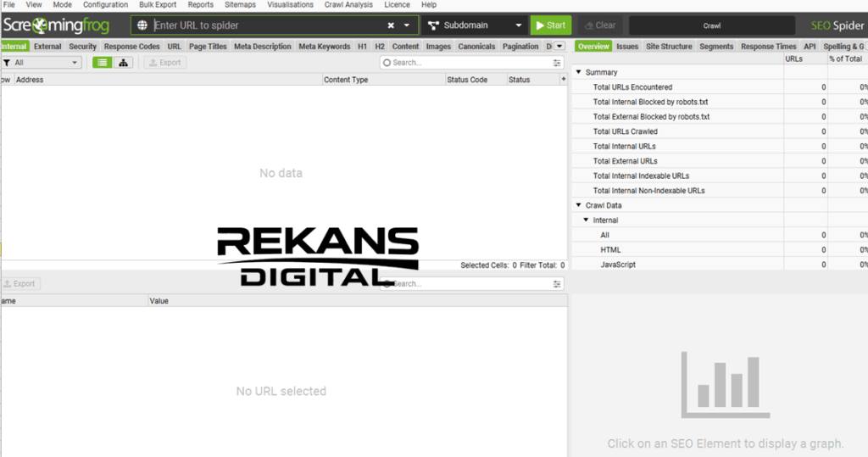Screen dimensions: 868x457
Task: Open search filter settings icon in top panel
Action: [557, 63]
